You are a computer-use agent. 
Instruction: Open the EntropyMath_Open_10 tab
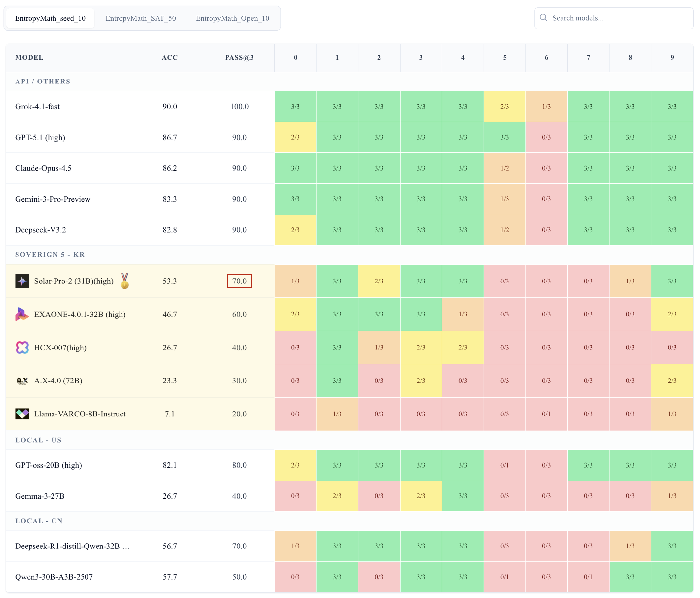click(232, 18)
